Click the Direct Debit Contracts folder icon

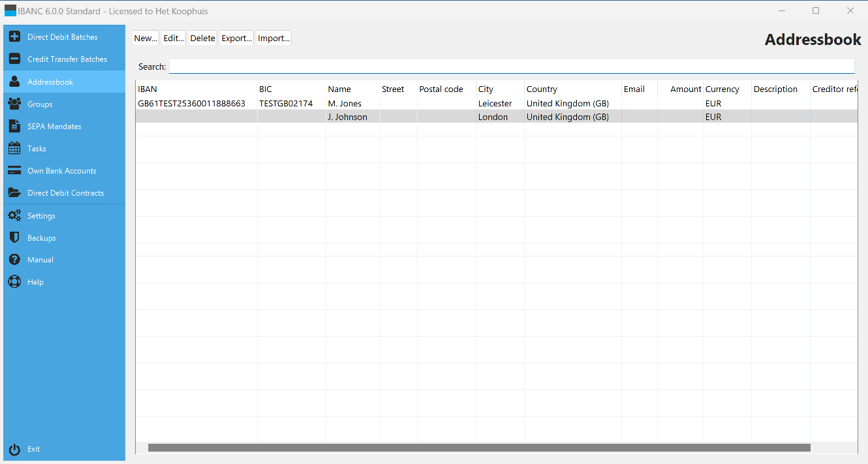pyautogui.click(x=14, y=193)
